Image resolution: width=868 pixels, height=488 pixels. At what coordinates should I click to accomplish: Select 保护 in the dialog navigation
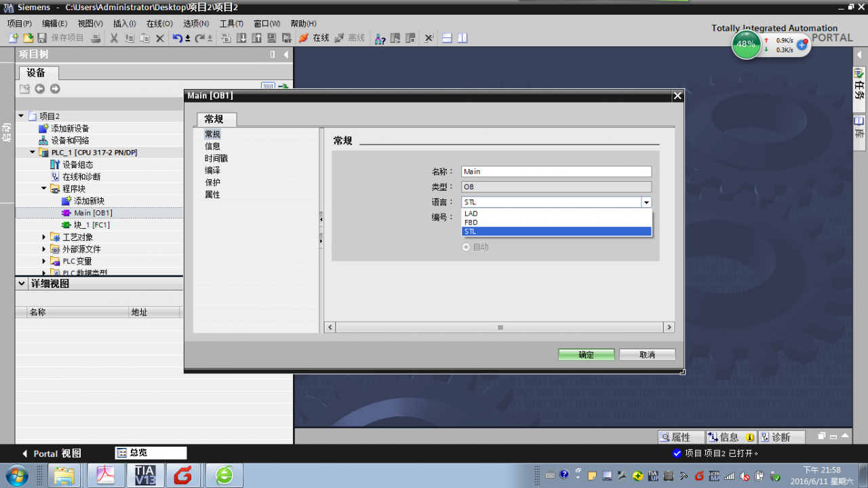(212, 183)
